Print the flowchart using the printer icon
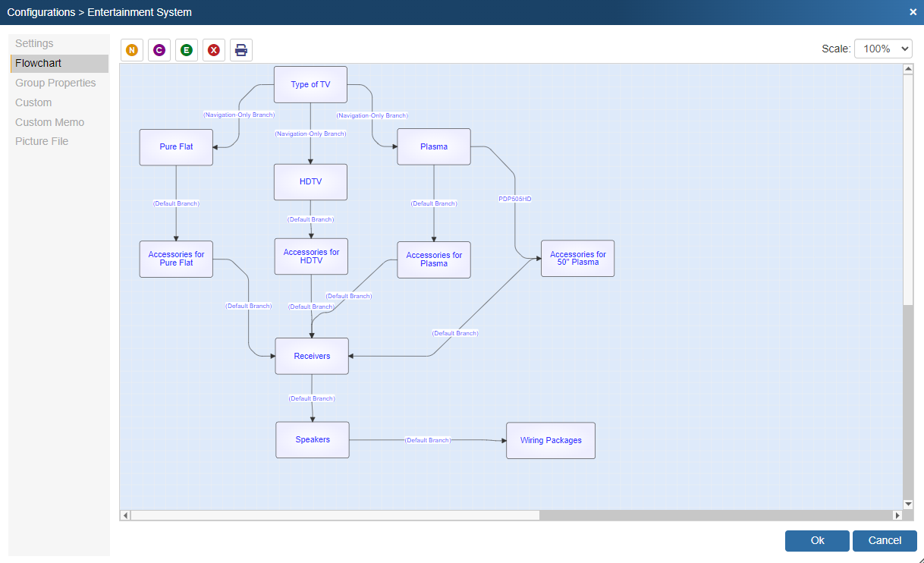This screenshot has width=924, height=563. 241,50
